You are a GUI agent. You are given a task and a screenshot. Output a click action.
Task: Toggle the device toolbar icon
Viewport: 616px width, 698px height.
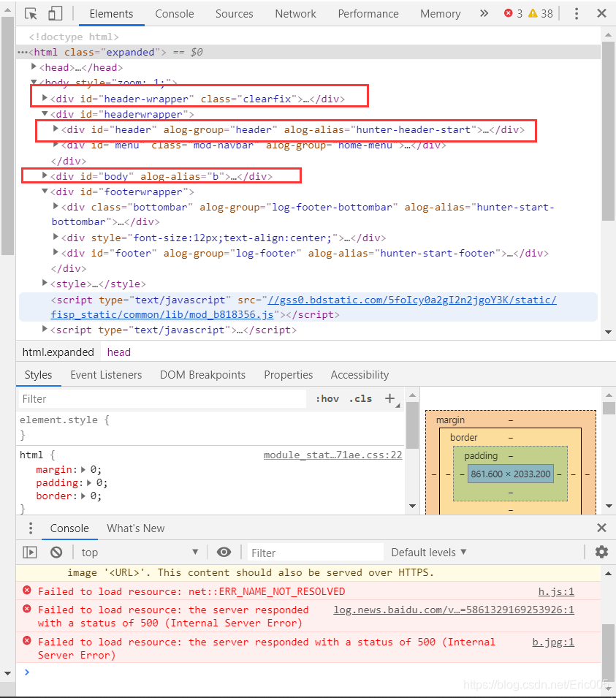56,13
